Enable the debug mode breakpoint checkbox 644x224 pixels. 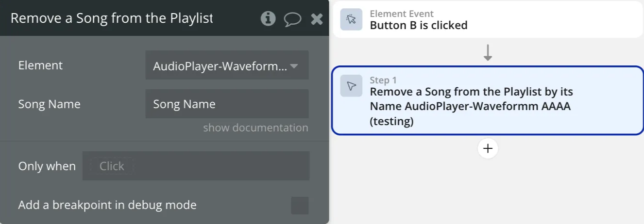click(x=300, y=205)
